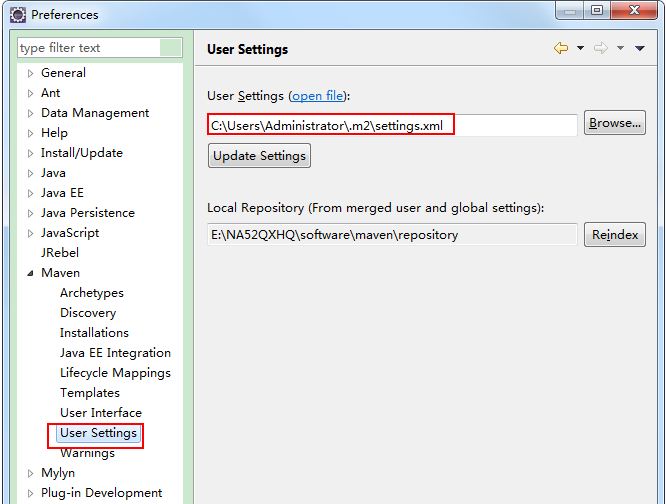Open Maven Discovery page

coord(88,313)
